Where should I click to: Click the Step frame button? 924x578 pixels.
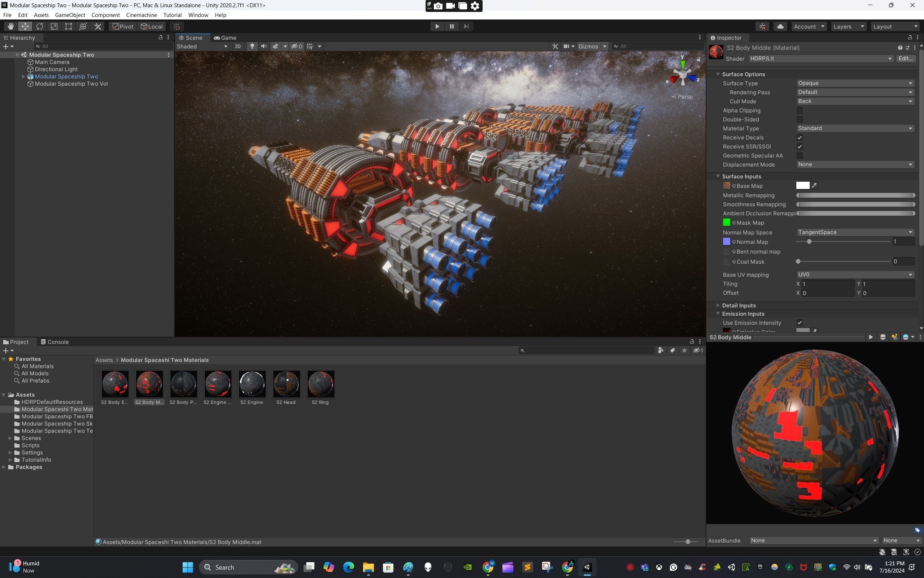(x=466, y=26)
